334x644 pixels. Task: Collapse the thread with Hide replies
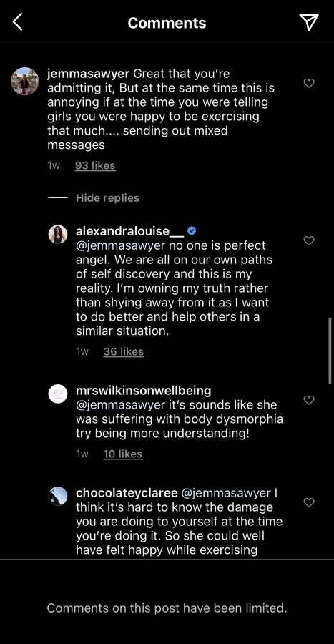click(x=107, y=198)
